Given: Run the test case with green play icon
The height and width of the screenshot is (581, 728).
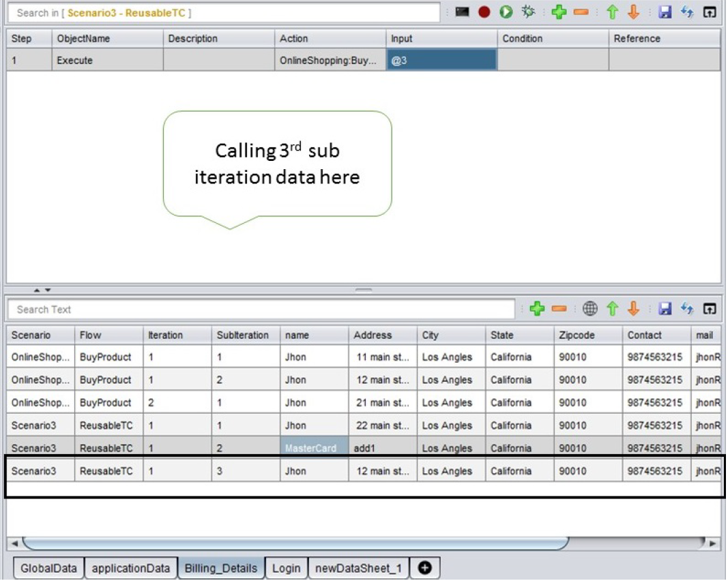Looking at the screenshot, I should (x=506, y=12).
